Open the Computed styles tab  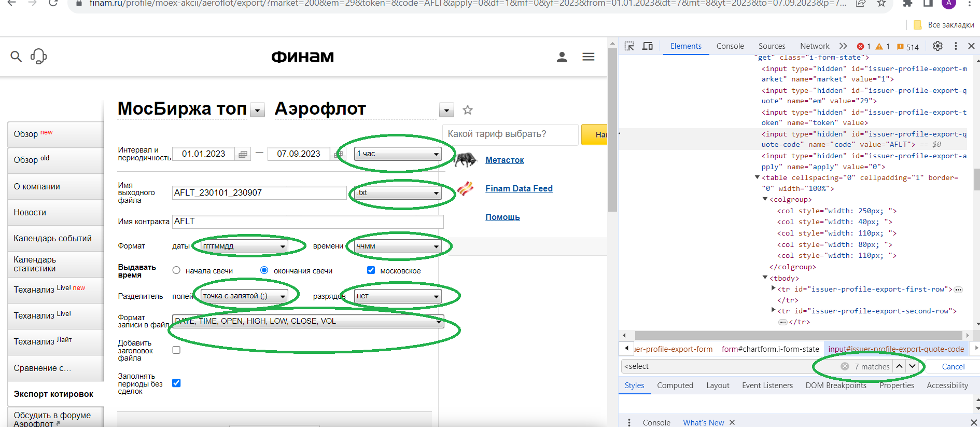pos(675,385)
